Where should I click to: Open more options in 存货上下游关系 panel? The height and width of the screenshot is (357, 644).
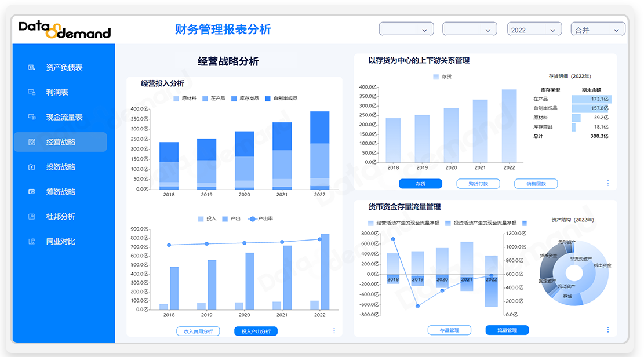(608, 183)
